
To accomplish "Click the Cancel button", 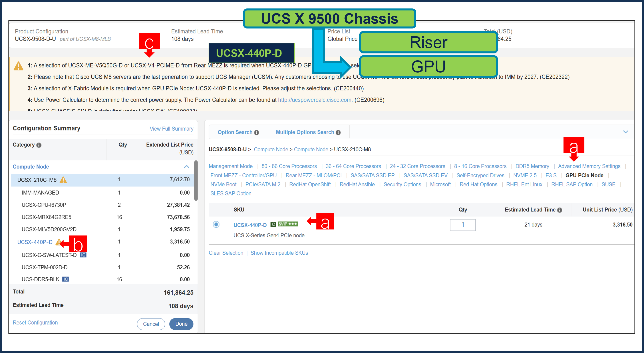I will [151, 324].
